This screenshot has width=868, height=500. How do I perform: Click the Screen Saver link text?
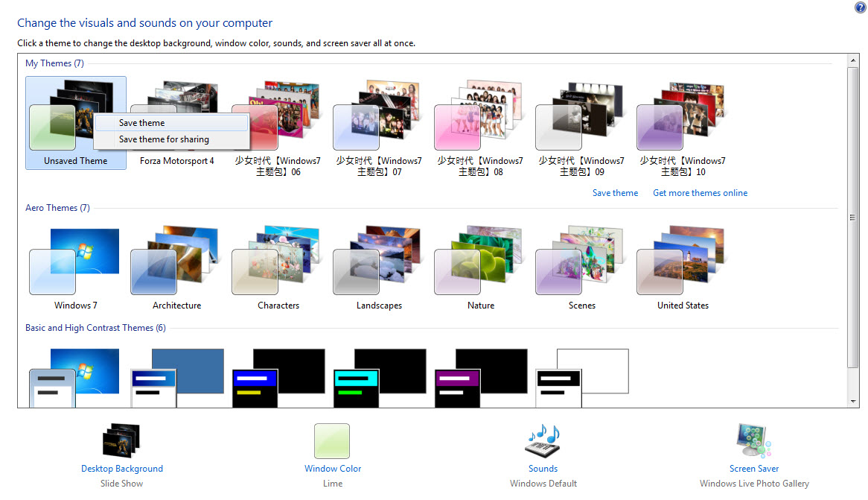(x=754, y=469)
